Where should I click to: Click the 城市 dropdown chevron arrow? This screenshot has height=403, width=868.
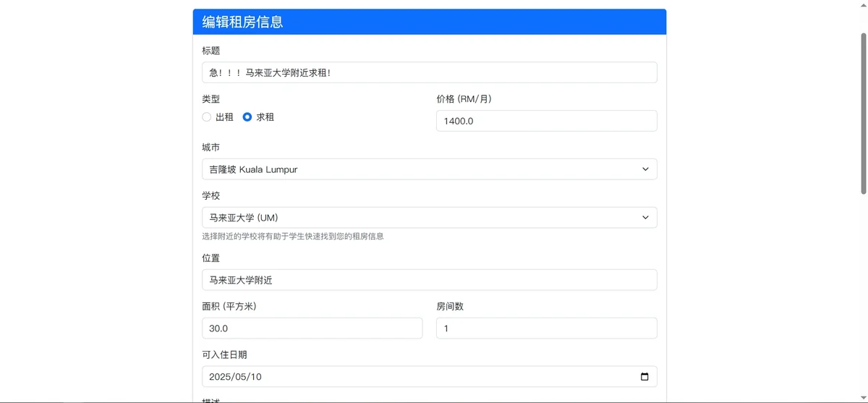[645, 169]
